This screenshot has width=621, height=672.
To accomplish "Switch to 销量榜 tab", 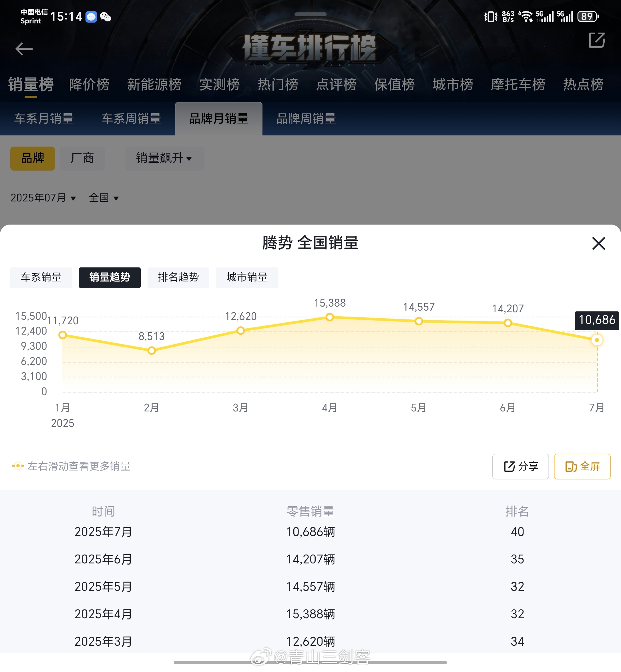I will (x=31, y=84).
